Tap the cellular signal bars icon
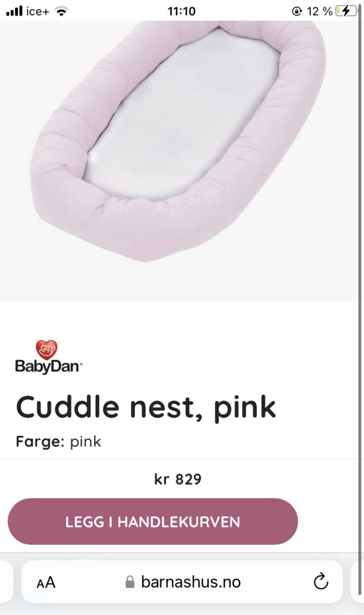364x615 pixels. click(14, 11)
